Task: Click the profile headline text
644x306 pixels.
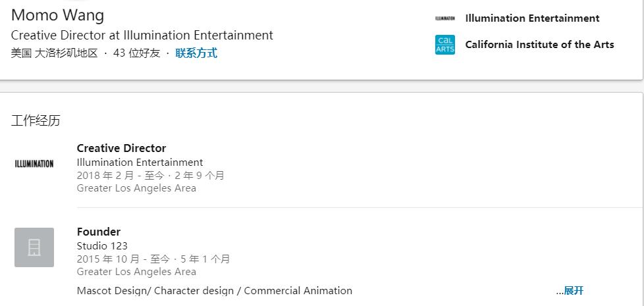Action: coord(142,36)
